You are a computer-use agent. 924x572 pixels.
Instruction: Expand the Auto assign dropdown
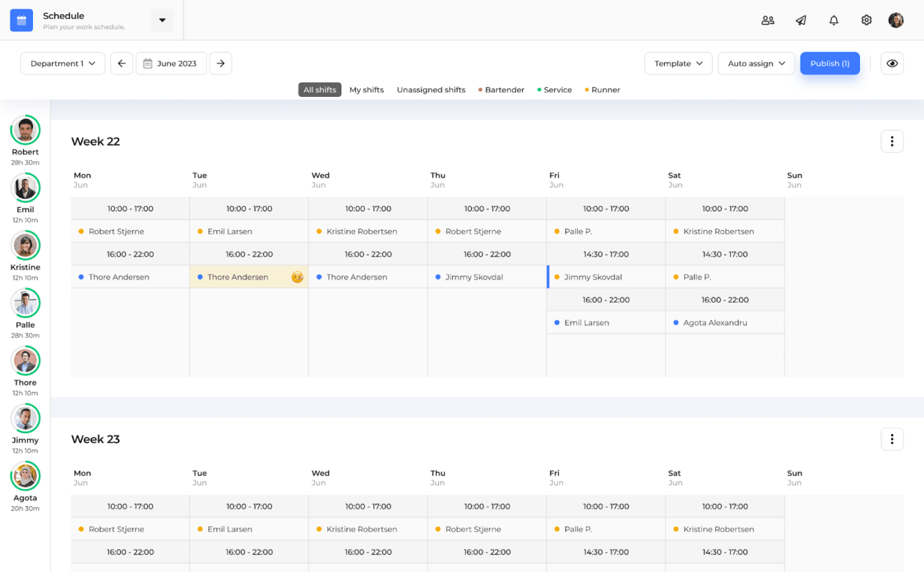click(756, 63)
